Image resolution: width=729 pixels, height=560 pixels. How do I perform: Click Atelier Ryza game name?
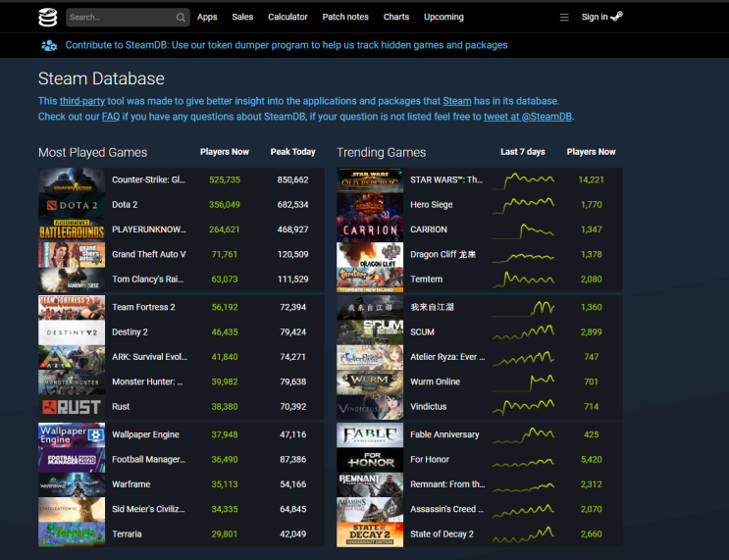pyautogui.click(x=447, y=357)
